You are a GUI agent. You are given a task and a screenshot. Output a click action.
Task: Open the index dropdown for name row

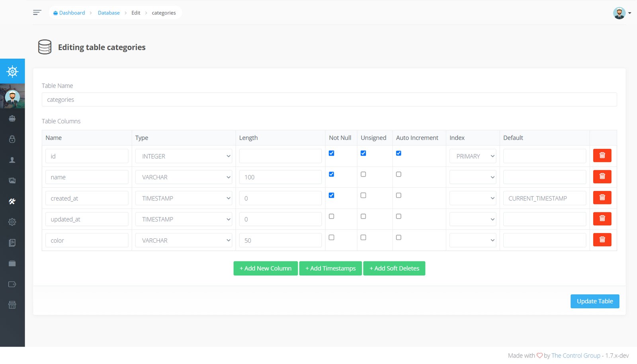[x=473, y=177]
